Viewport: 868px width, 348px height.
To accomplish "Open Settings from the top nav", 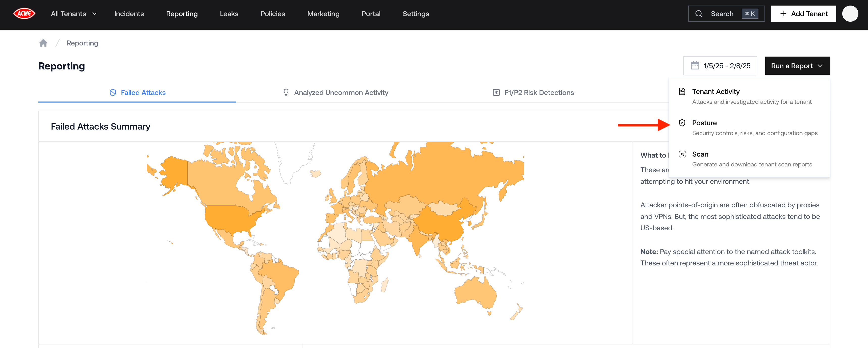I will pos(416,14).
